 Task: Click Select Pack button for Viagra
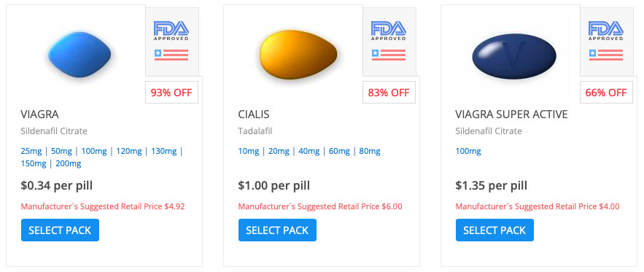tap(60, 230)
